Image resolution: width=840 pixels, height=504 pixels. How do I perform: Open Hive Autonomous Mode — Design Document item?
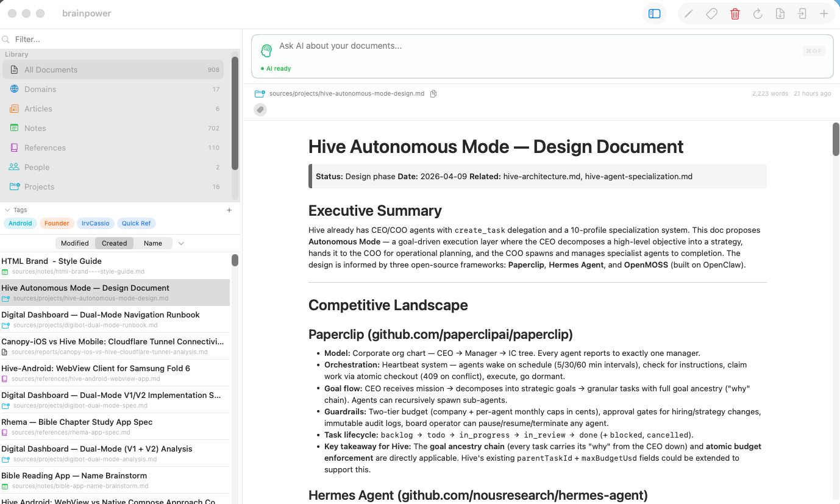coord(115,293)
